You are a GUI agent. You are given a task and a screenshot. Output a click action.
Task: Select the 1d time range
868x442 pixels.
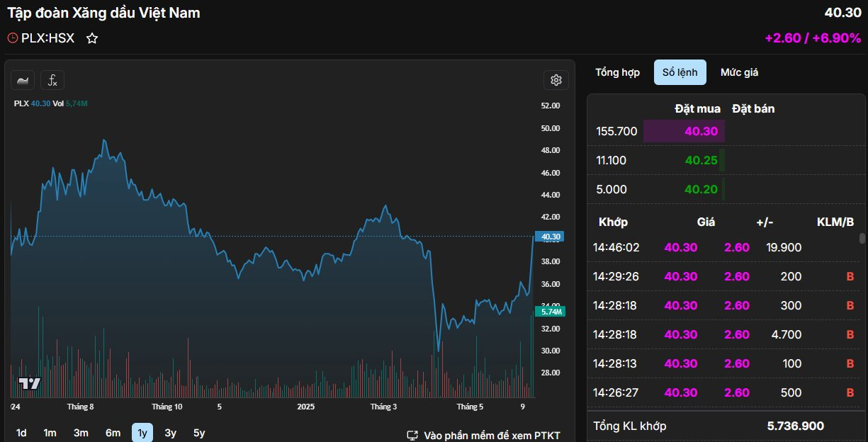pyautogui.click(x=21, y=433)
